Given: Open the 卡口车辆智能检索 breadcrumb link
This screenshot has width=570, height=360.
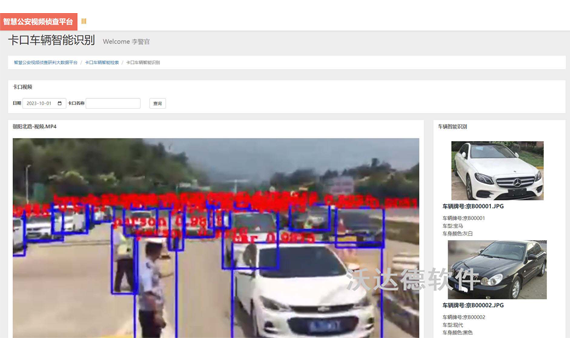Looking at the screenshot, I should click(x=102, y=63).
